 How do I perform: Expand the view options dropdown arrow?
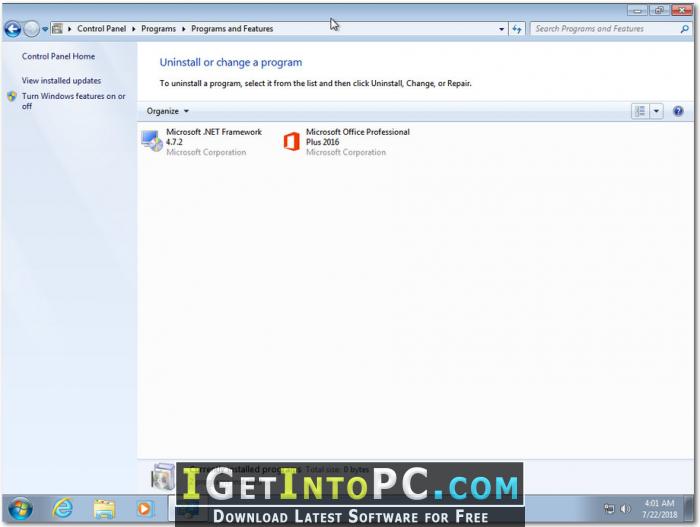click(x=656, y=111)
